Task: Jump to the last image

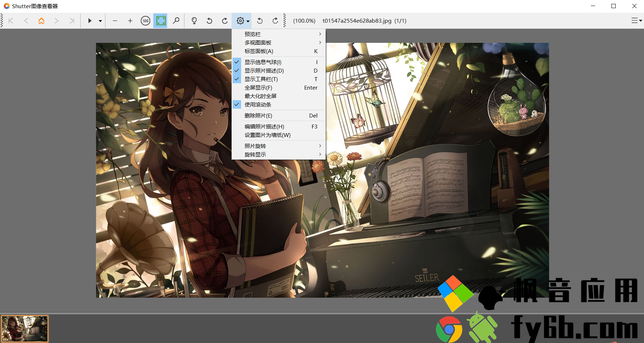Action: (72, 21)
